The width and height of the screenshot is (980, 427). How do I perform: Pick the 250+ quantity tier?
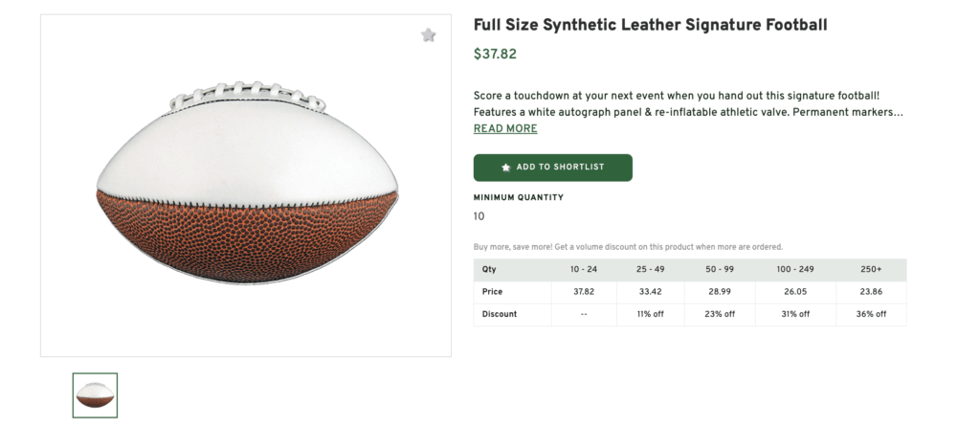[871, 269]
